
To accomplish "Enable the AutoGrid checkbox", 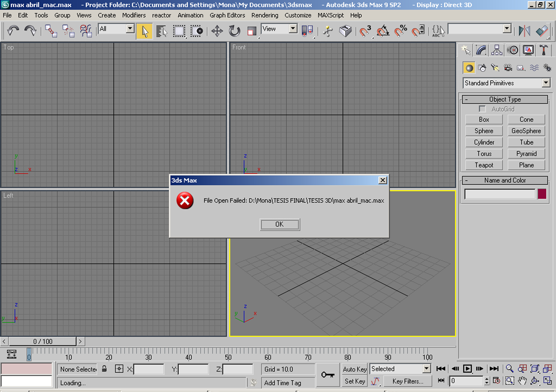I will tap(482, 109).
